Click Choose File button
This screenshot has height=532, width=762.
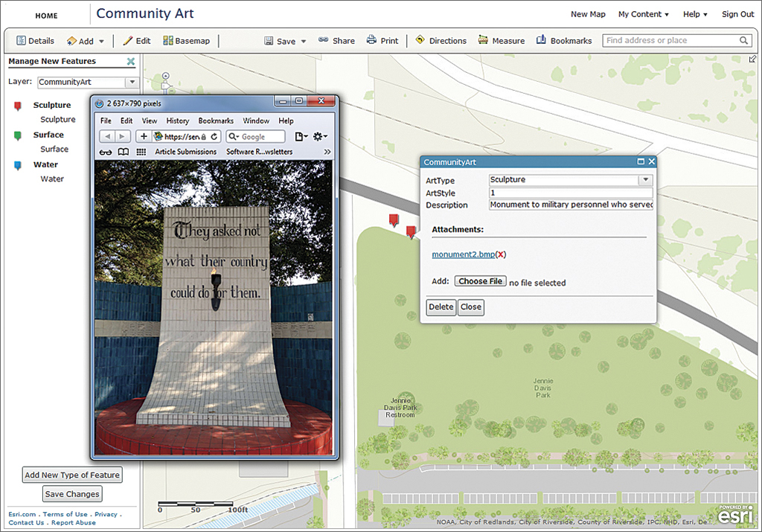480,281
